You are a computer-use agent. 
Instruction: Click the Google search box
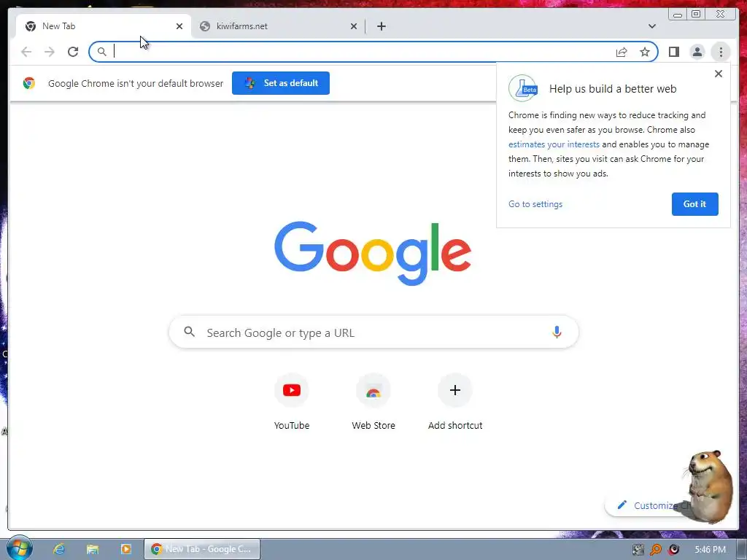[x=374, y=332]
